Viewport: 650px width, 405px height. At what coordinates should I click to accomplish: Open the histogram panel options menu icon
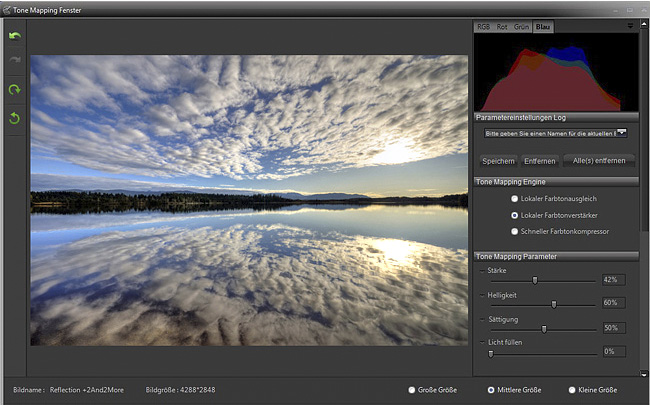(630, 27)
